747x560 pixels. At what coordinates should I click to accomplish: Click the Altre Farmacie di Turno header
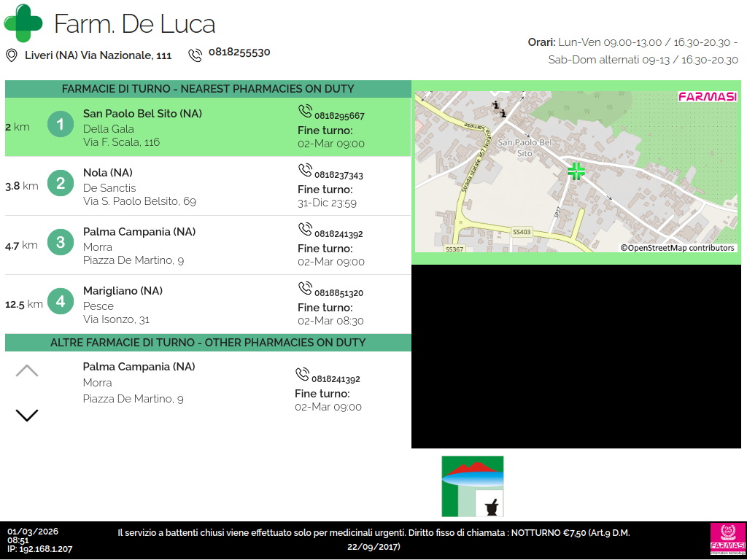click(208, 343)
